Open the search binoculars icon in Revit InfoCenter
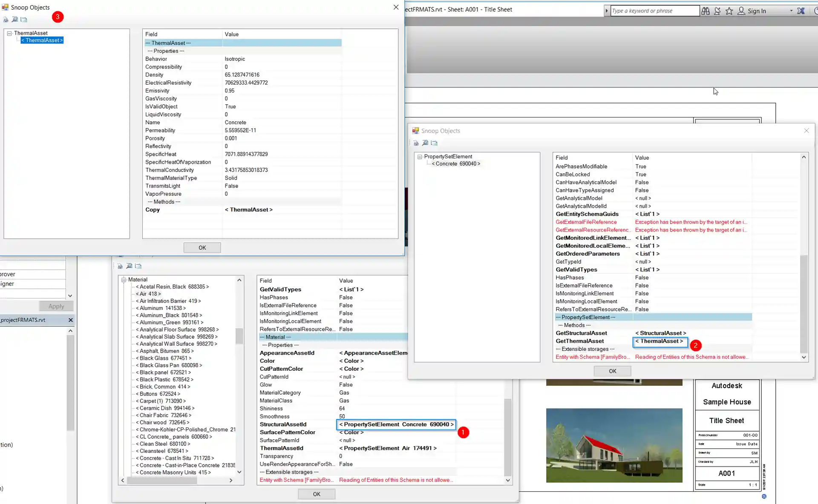818x504 pixels. pyautogui.click(x=705, y=11)
